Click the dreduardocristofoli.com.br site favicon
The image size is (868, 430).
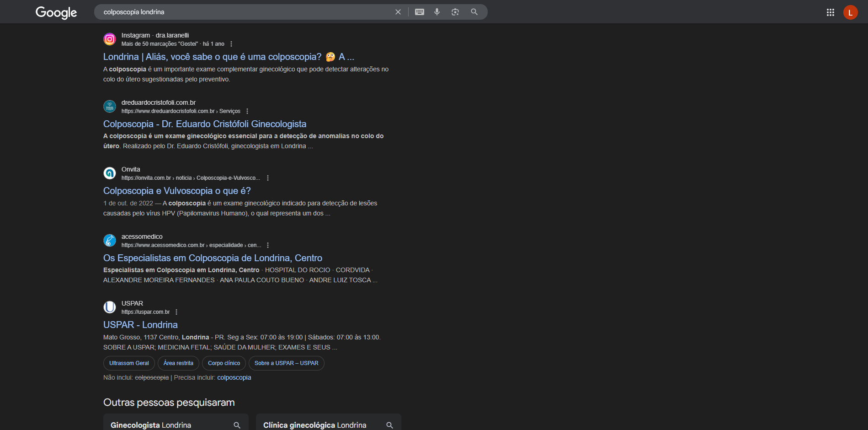click(x=110, y=107)
